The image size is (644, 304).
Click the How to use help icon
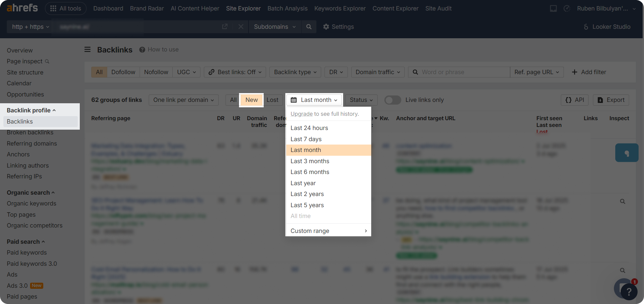[x=142, y=49]
